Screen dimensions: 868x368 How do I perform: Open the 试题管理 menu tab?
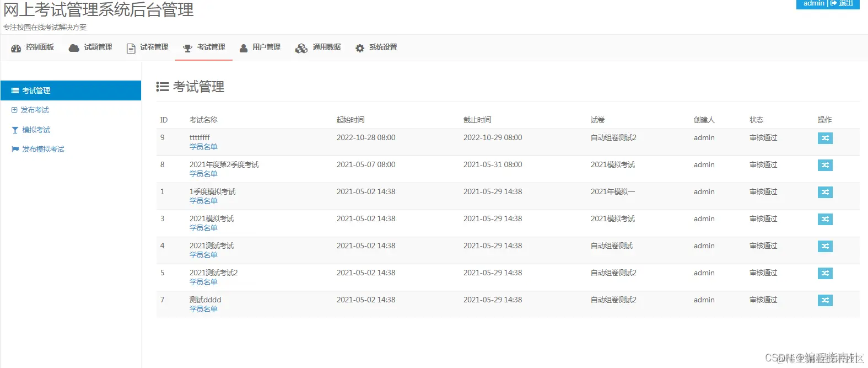pyautogui.click(x=90, y=47)
